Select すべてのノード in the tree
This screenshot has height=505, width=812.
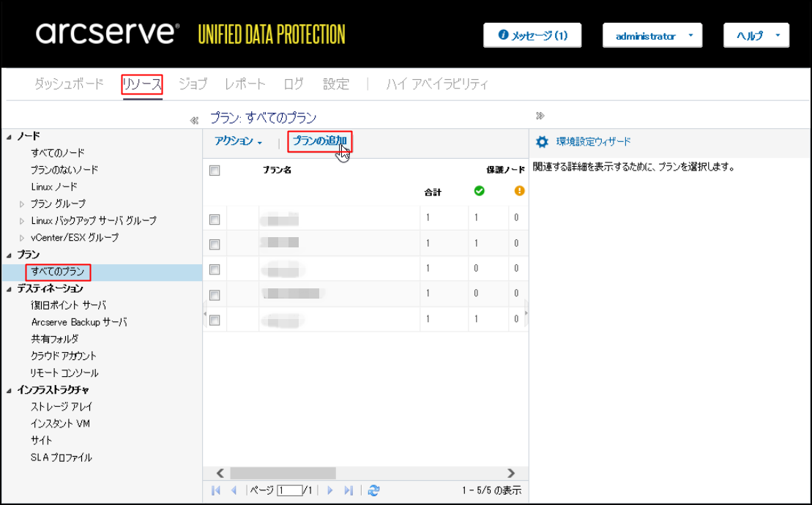tap(58, 153)
